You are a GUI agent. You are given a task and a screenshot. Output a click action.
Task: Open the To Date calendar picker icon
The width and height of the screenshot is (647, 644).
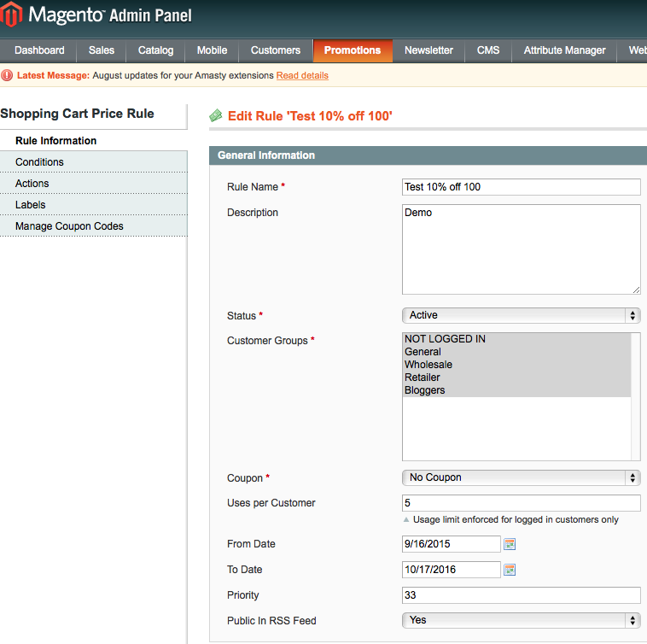click(x=510, y=570)
